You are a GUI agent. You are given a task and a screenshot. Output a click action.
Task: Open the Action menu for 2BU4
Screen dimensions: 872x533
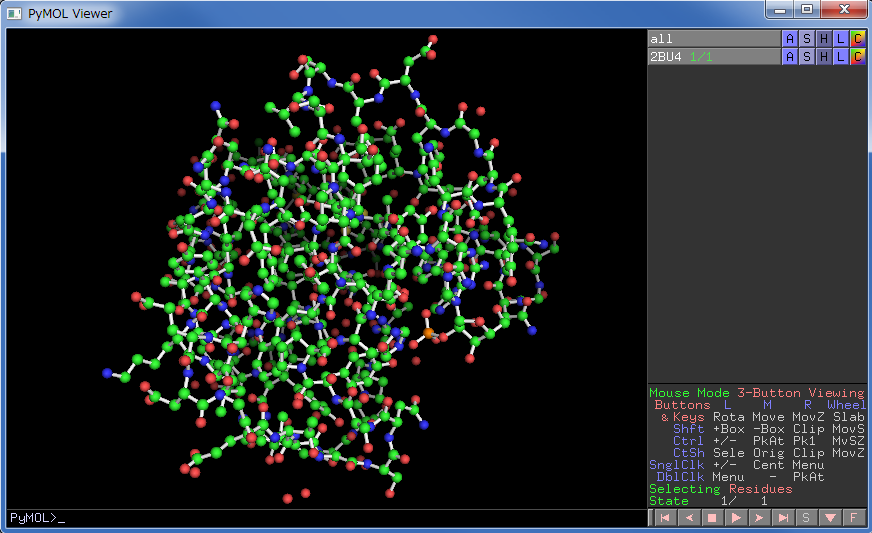point(790,56)
